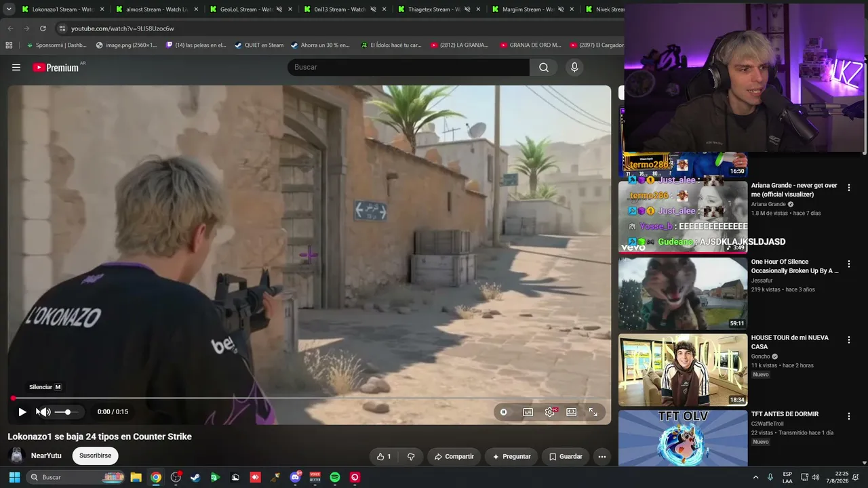Open Steam from the taskbar
The height and width of the screenshot is (488, 868).
coord(195,477)
